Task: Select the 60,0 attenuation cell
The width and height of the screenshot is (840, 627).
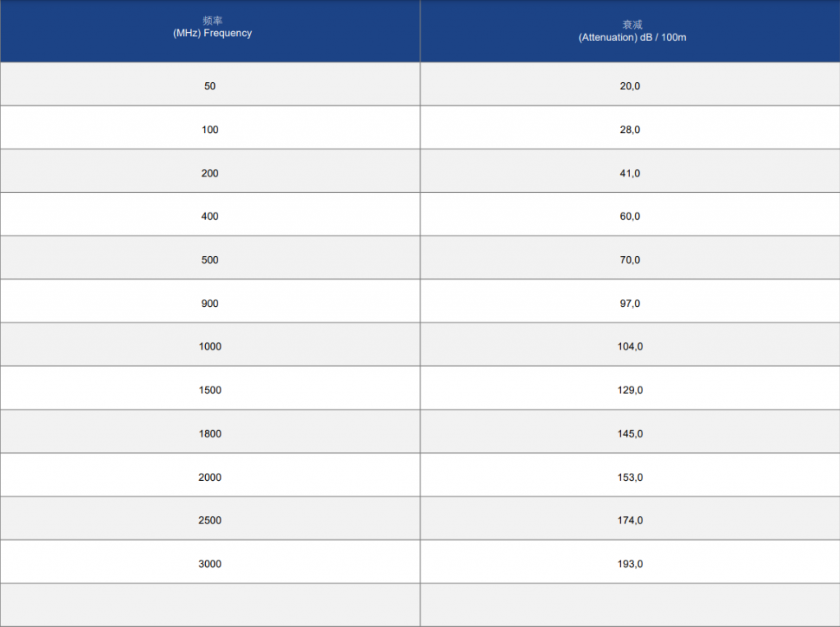Action: [630, 214]
